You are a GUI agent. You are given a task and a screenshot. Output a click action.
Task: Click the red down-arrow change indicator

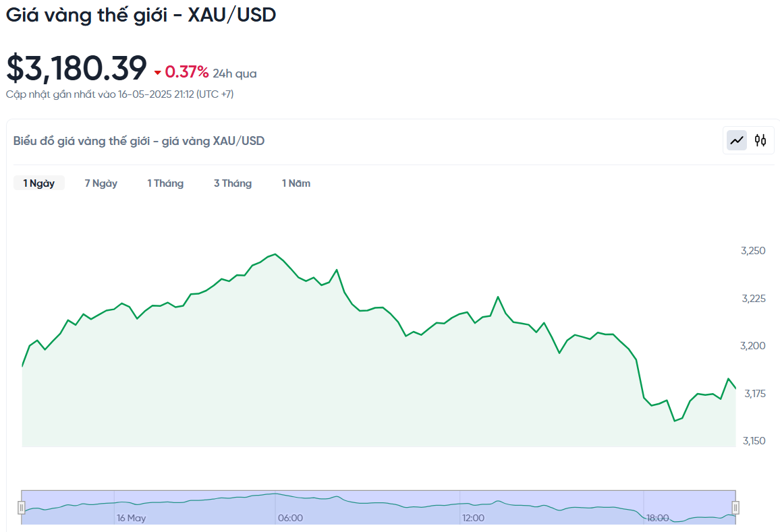(158, 73)
